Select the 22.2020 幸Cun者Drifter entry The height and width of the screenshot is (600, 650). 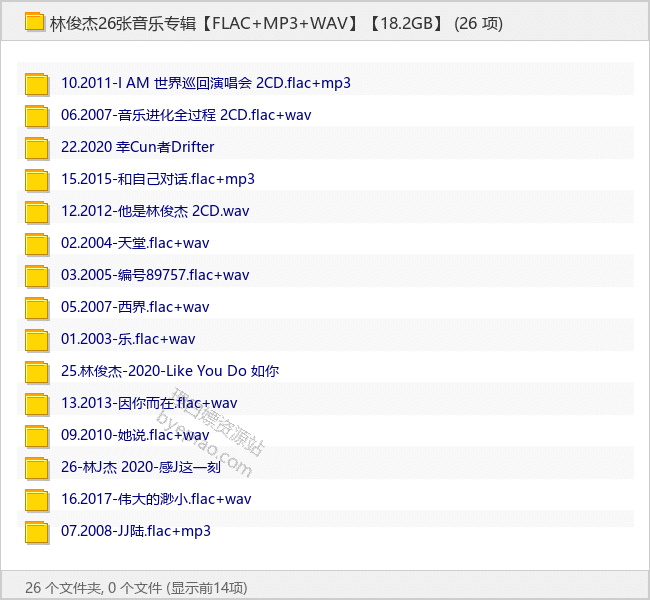coord(138,147)
